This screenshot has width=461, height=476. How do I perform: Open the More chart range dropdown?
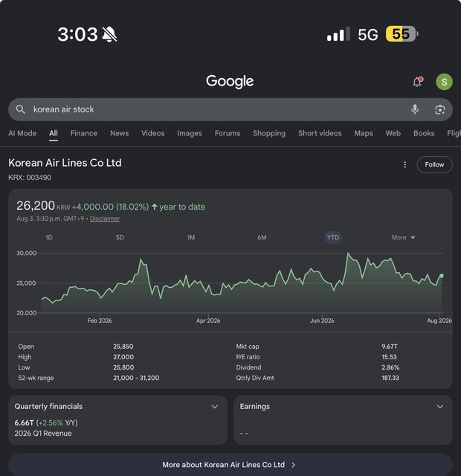pos(403,237)
